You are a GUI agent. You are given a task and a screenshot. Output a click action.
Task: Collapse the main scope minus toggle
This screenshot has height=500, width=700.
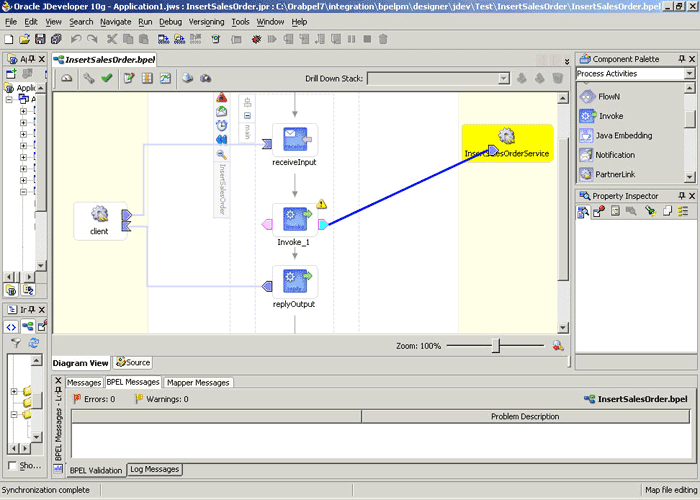(247, 116)
